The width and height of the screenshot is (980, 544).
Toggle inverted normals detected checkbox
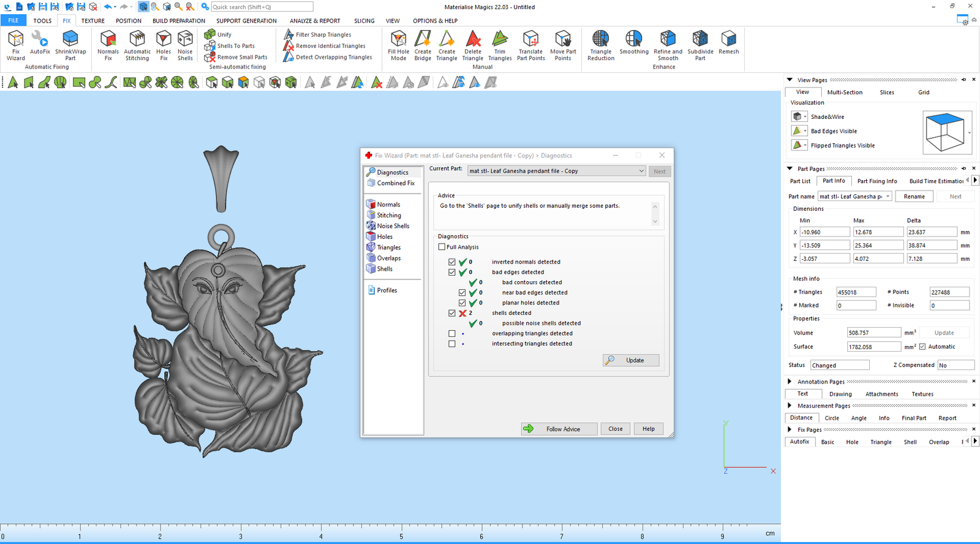452,262
